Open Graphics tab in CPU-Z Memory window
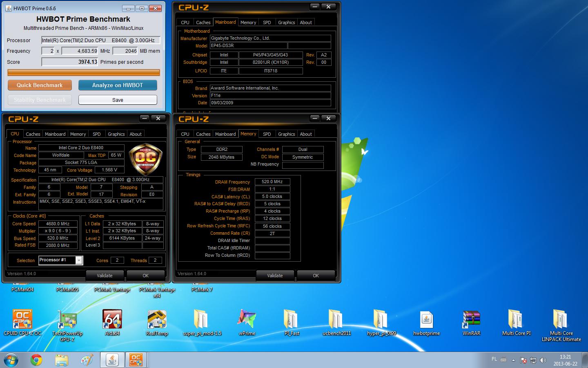 (286, 134)
